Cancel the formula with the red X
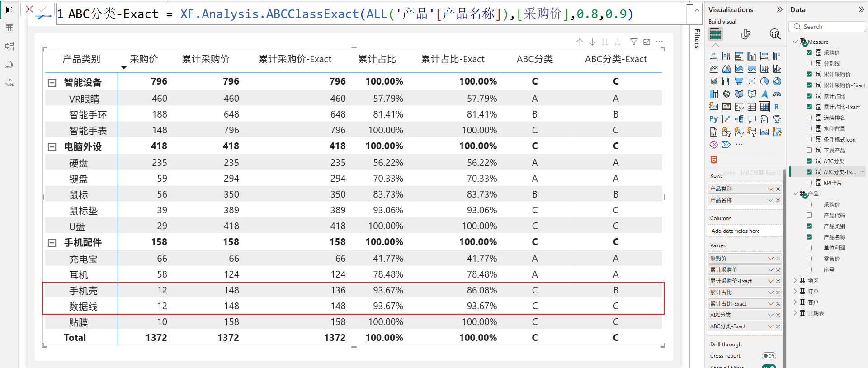Image resolution: width=868 pixels, height=368 pixels. 29,9
